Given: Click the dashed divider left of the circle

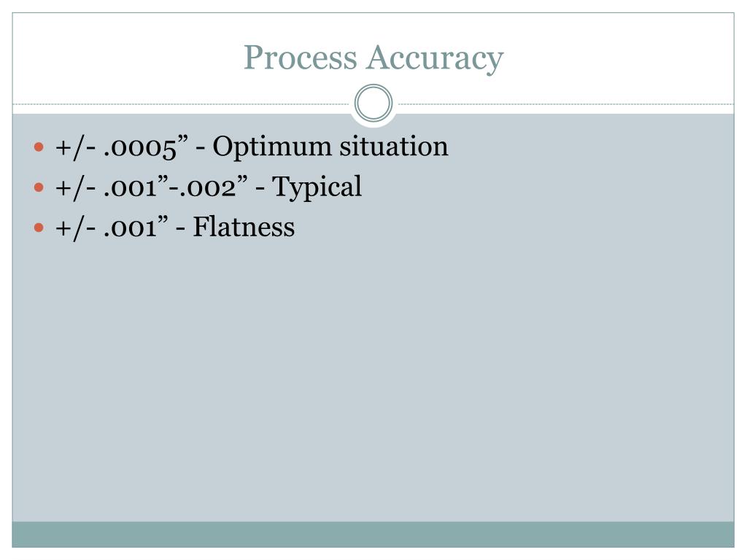Looking at the screenshot, I should coord(181,104).
